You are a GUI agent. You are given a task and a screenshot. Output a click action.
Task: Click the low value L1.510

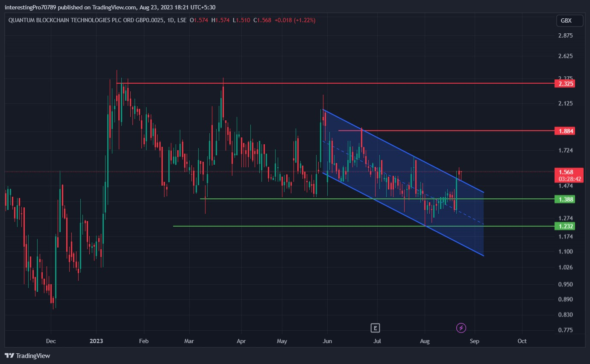tap(241, 20)
